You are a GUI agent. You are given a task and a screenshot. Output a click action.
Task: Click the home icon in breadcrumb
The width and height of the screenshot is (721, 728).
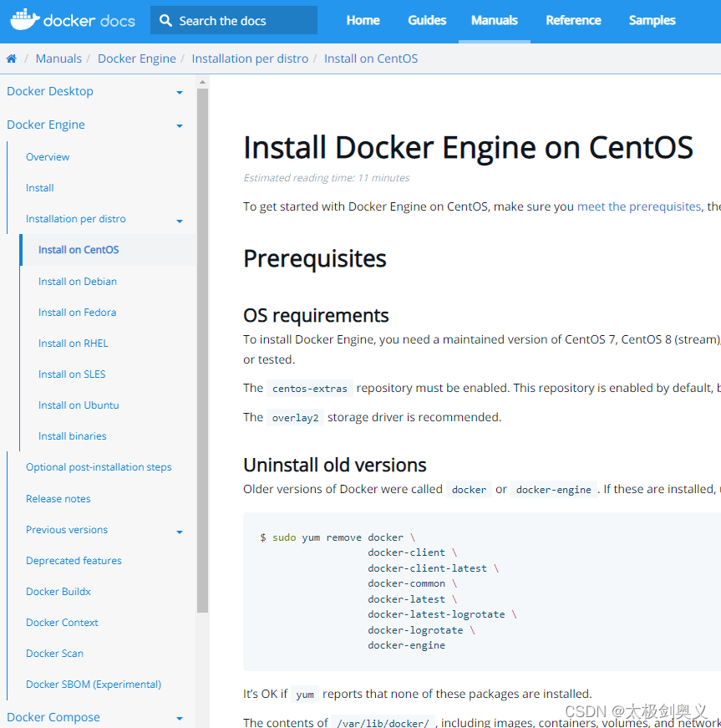click(x=12, y=59)
